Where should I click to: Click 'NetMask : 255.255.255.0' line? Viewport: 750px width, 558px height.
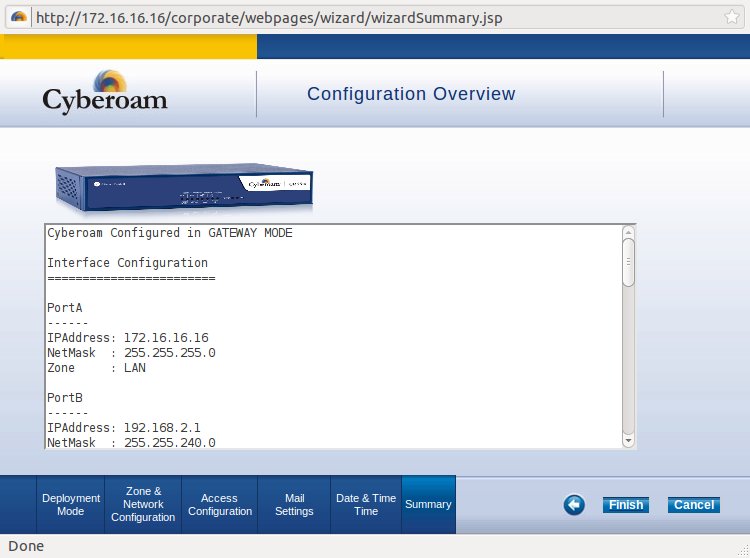point(131,353)
